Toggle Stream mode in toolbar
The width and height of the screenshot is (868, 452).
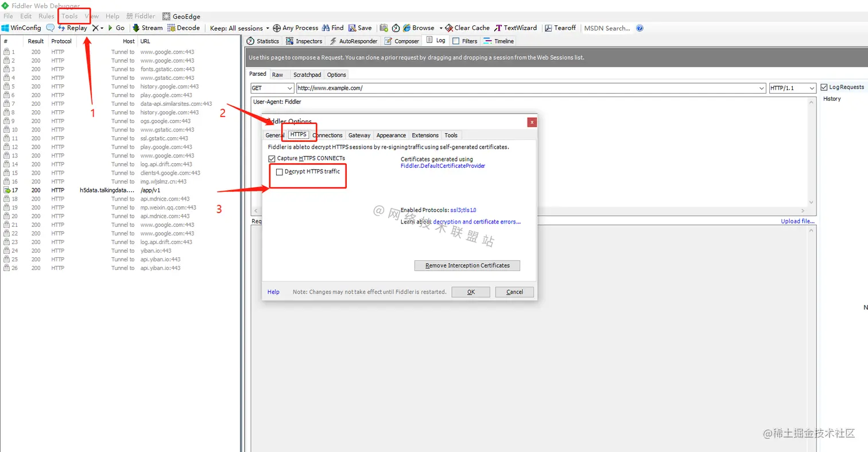[x=148, y=28]
